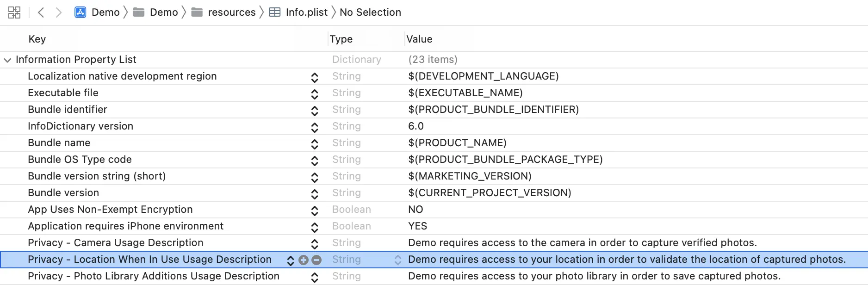Select Privacy - Camera Usage Description key
868x285 pixels.
pyautogui.click(x=116, y=243)
